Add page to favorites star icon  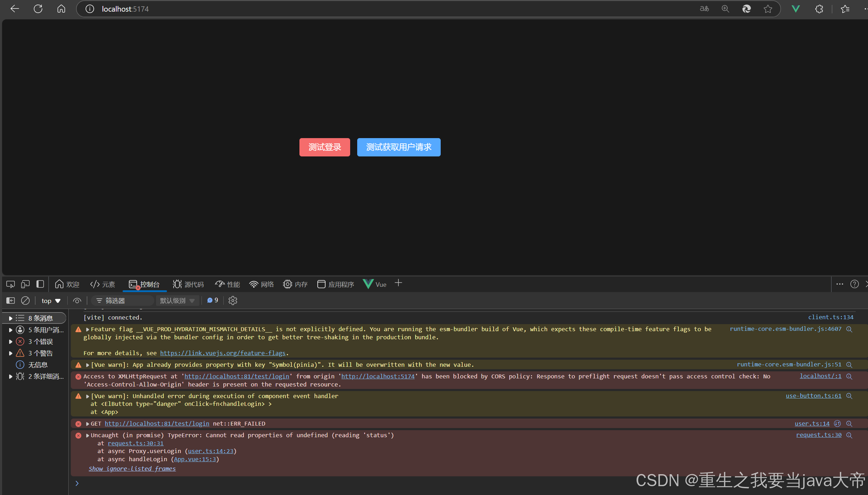click(x=768, y=9)
